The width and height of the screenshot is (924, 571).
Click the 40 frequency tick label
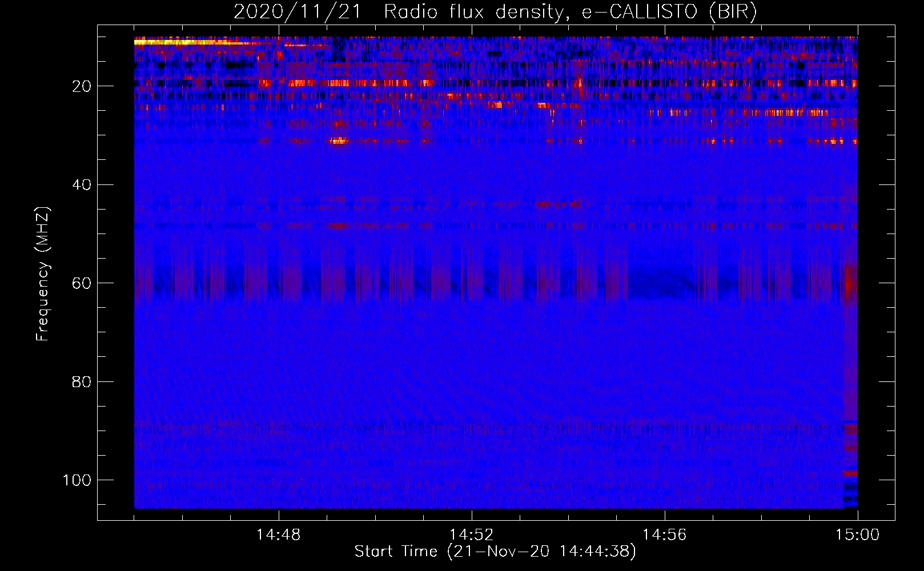tap(82, 185)
